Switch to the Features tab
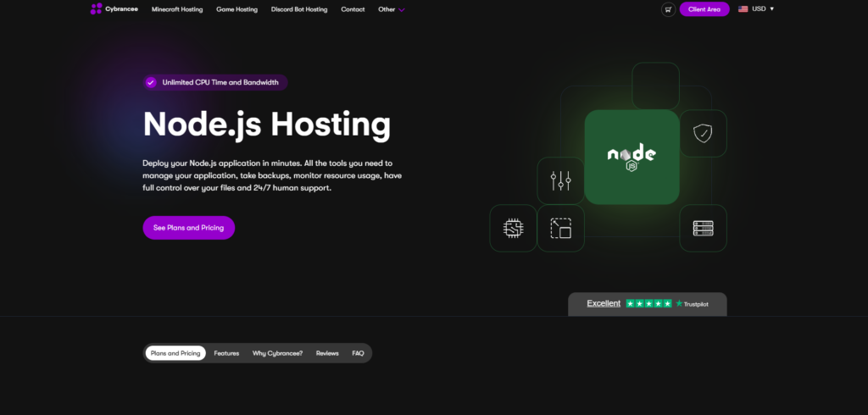Viewport: 868px width, 415px height. (226, 353)
